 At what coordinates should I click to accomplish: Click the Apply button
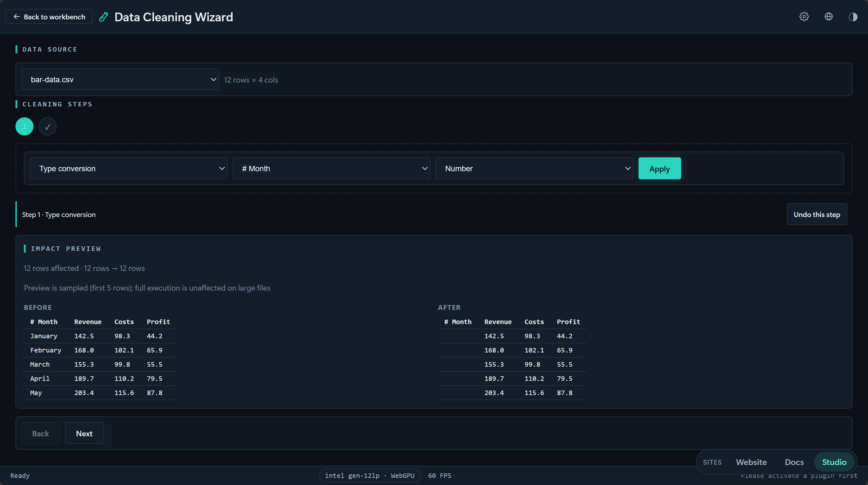(660, 168)
